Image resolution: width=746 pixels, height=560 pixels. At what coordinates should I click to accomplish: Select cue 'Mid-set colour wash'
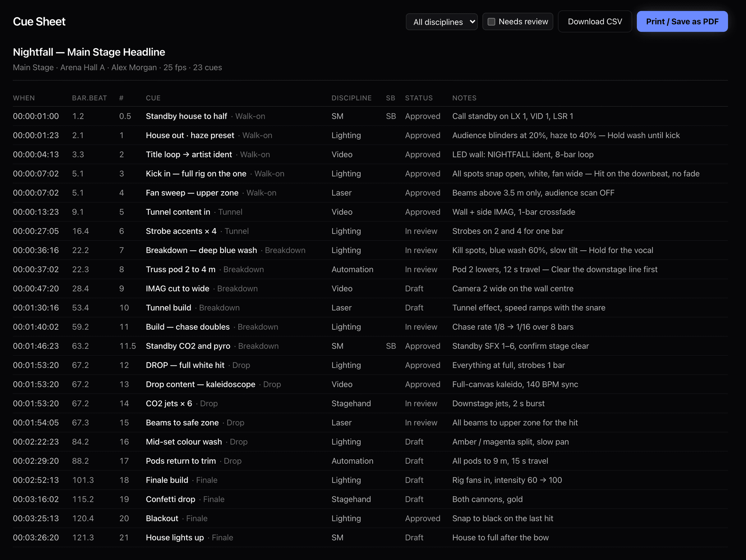coord(184,442)
